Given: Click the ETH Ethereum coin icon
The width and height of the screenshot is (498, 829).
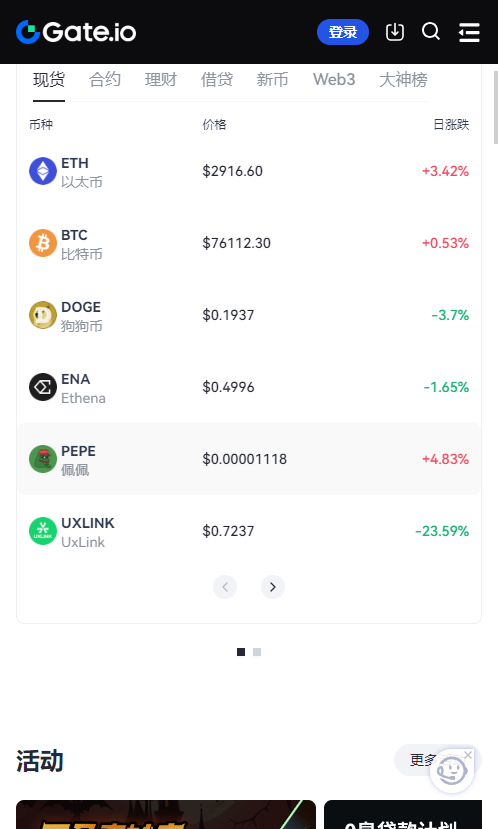Looking at the screenshot, I should (43, 171).
